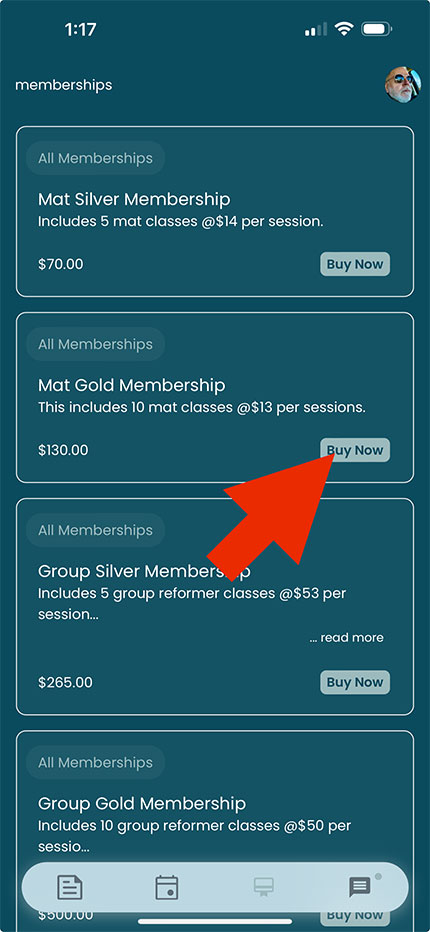Open the user profile avatar
Screen dimensions: 430x932
[x=403, y=85]
